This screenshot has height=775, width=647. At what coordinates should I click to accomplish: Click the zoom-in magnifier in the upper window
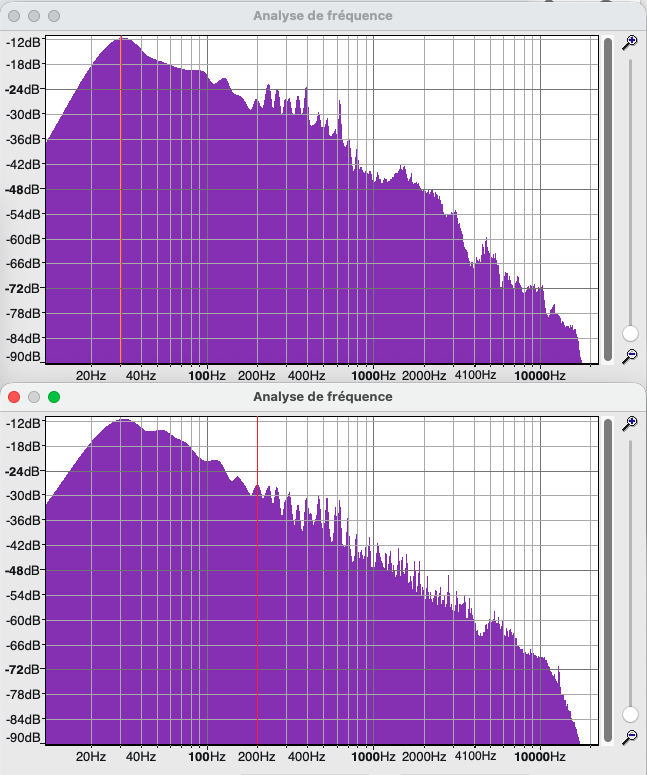[x=629, y=42]
